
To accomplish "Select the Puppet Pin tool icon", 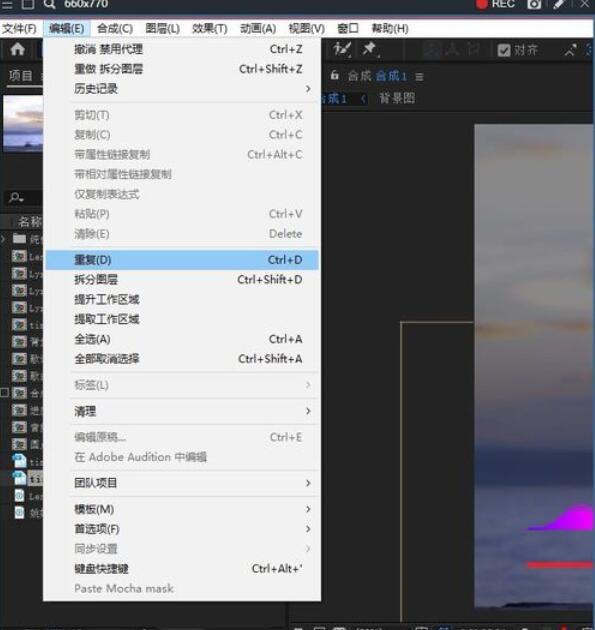I will (370, 50).
